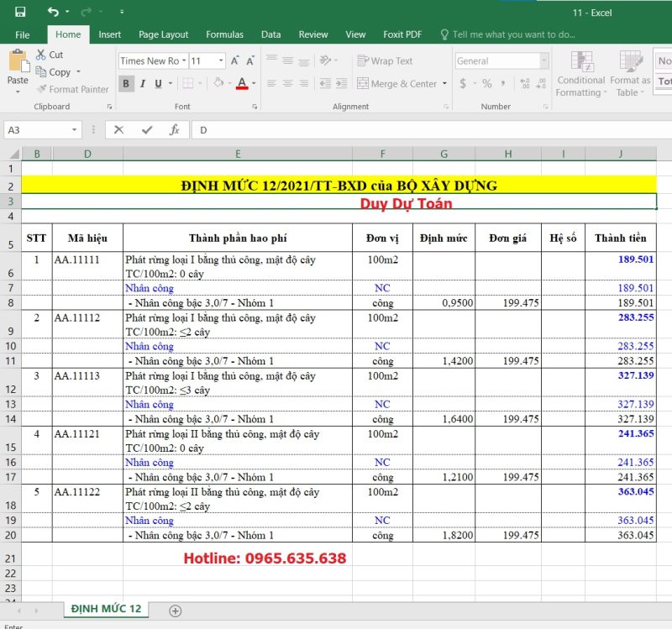Toggle Underline formatting
Image resolution: width=672 pixels, height=629 pixels.
click(158, 83)
